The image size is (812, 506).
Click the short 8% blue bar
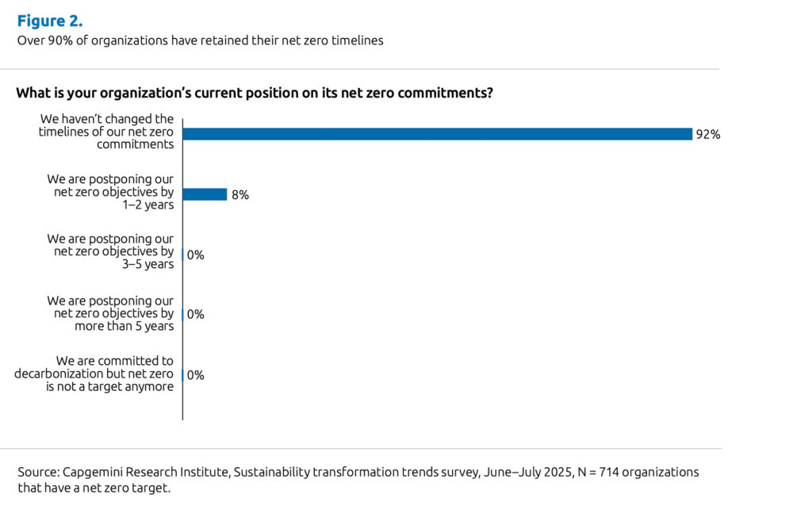205,194
